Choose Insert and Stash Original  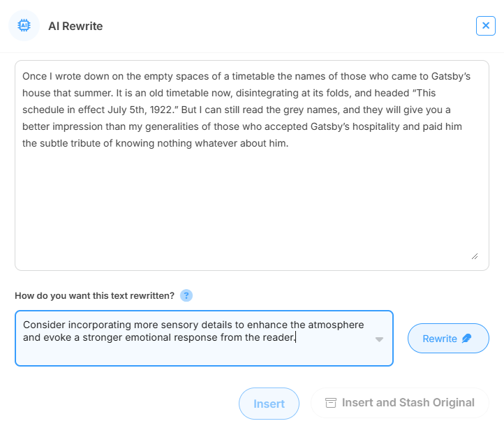tap(399, 403)
